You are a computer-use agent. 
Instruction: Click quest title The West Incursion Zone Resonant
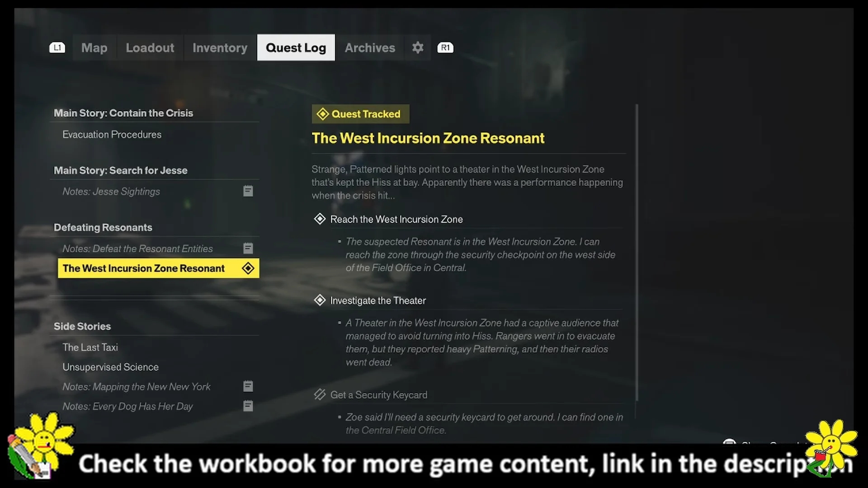pyautogui.click(x=428, y=138)
